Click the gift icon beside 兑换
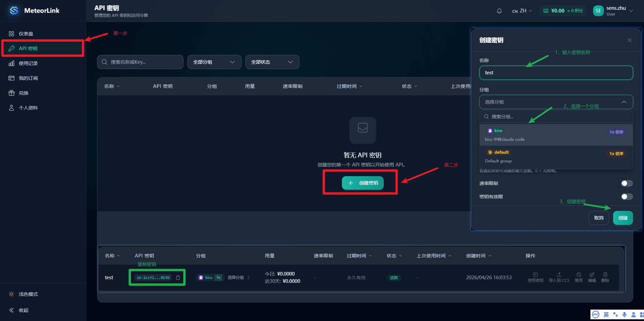 [11, 93]
